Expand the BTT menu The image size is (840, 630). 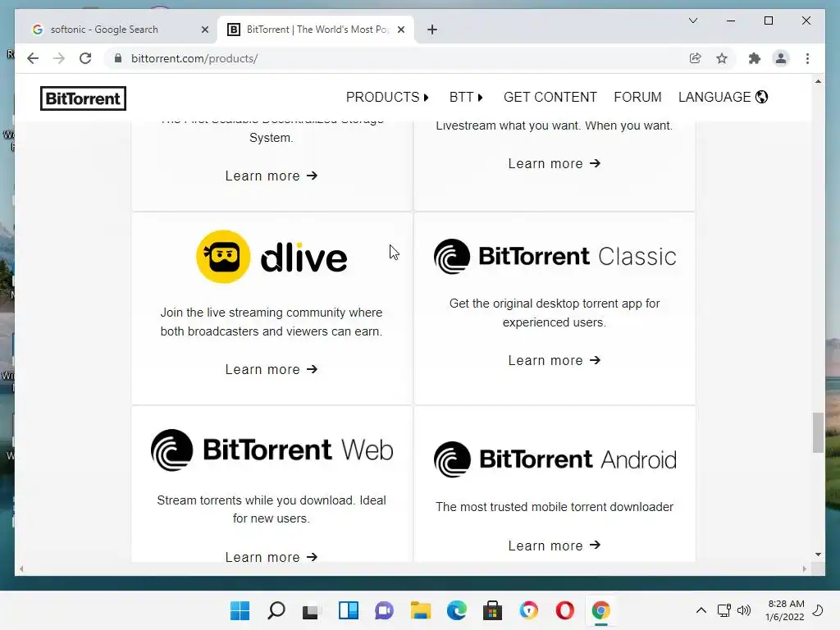tap(466, 97)
